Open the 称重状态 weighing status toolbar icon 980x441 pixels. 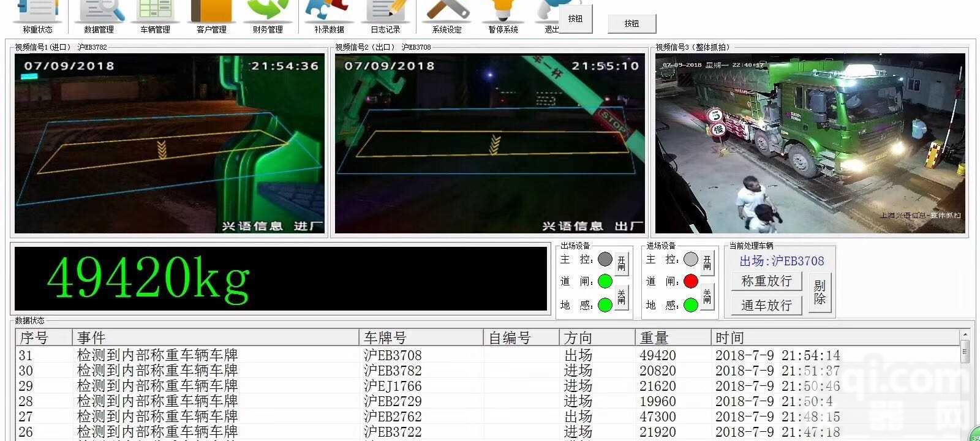pos(37,17)
